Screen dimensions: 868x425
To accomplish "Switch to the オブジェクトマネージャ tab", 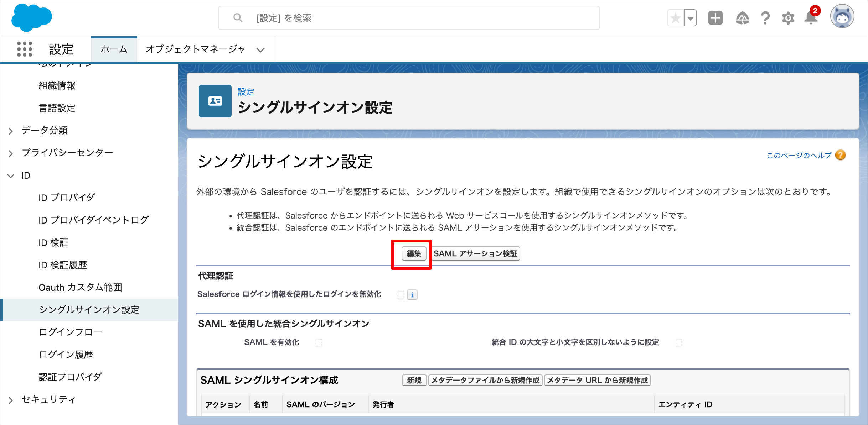I will (x=196, y=49).
